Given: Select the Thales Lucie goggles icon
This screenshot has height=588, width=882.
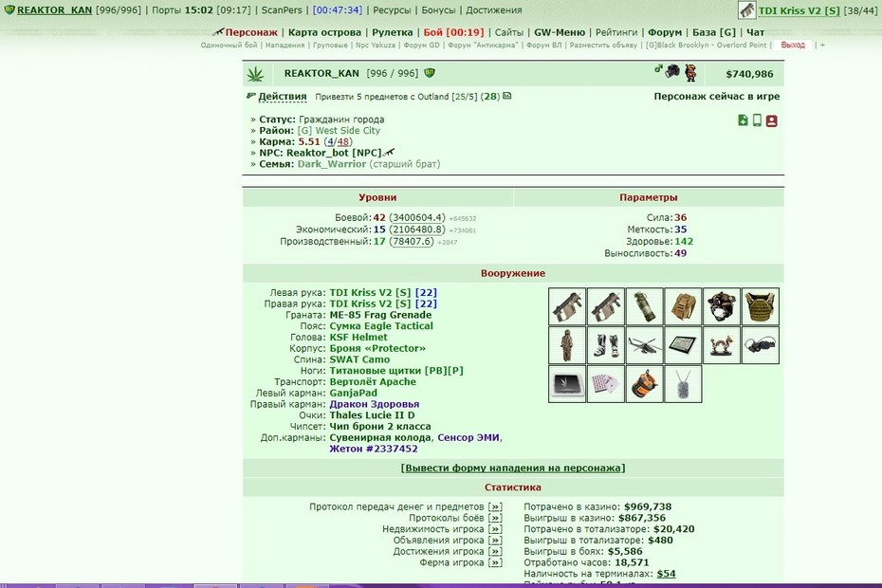Looking at the screenshot, I should pyautogui.click(x=761, y=345).
